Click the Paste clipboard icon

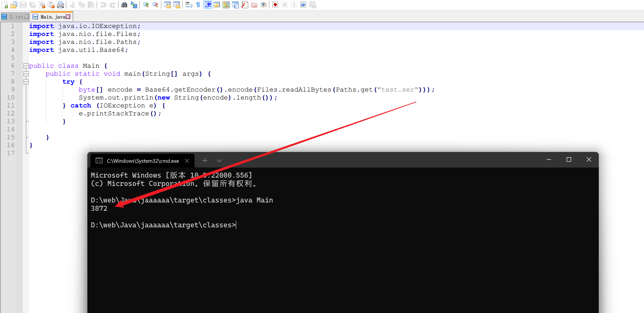[91, 5]
